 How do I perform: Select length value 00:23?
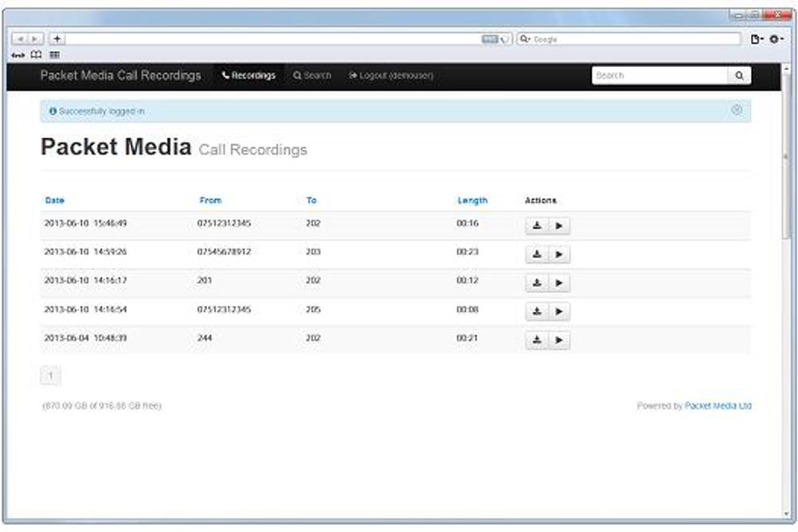pyautogui.click(x=467, y=252)
